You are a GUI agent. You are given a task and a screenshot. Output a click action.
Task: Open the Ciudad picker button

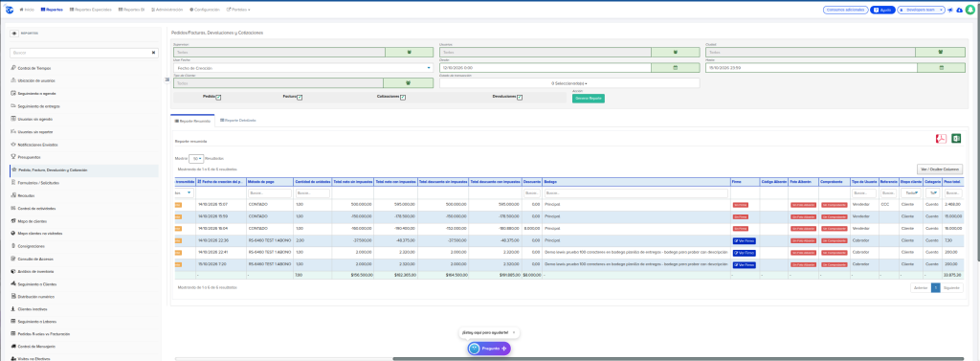coord(942,53)
